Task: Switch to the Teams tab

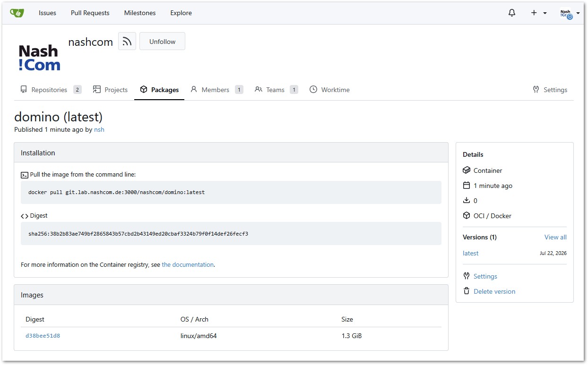Action: (x=276, y=90)
